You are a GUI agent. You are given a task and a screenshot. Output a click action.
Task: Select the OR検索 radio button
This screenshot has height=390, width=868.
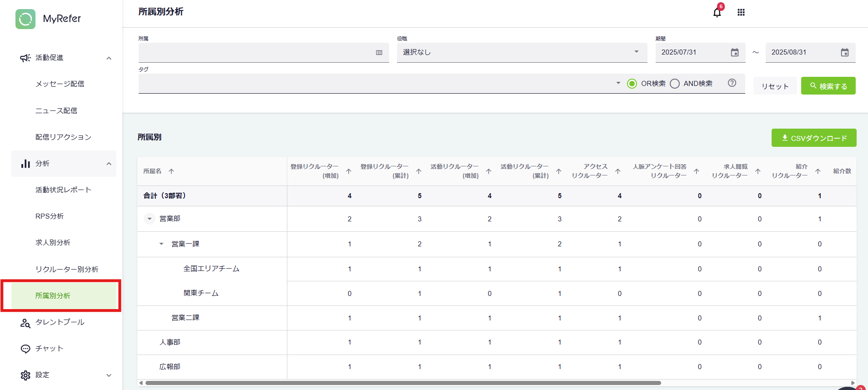(632, 84)
